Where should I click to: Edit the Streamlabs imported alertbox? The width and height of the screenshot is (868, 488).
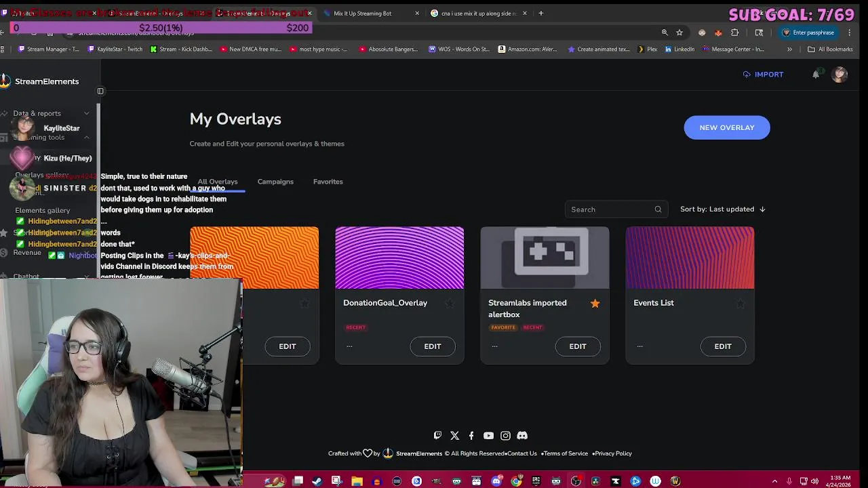click(x=578, y=346)
